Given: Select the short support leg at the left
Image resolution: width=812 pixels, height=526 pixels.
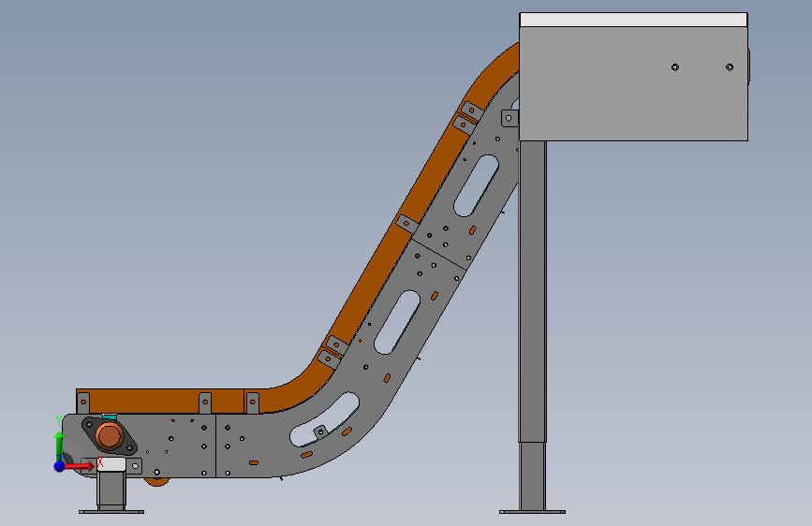Looking at the screenshot, I should coord(111,490).
